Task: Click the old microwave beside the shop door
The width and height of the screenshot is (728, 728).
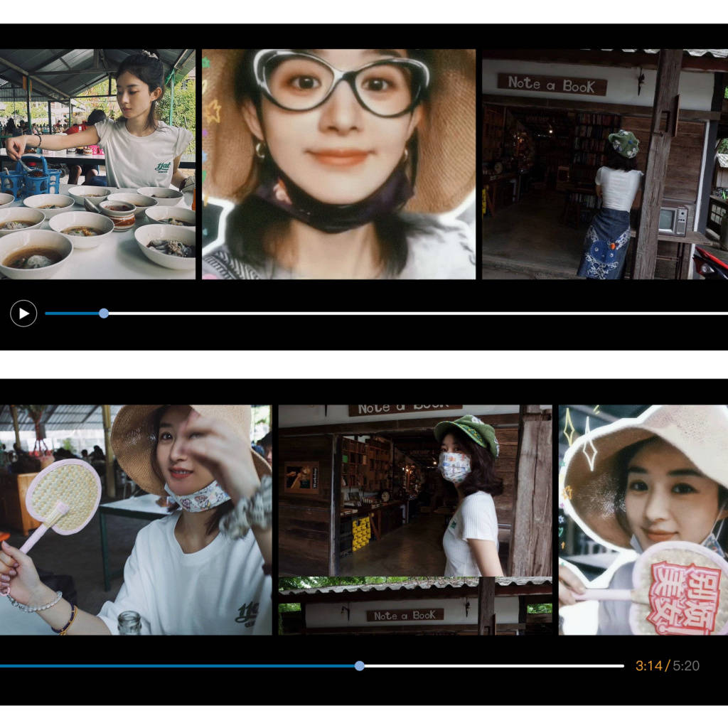Action: tap(672, 220)
